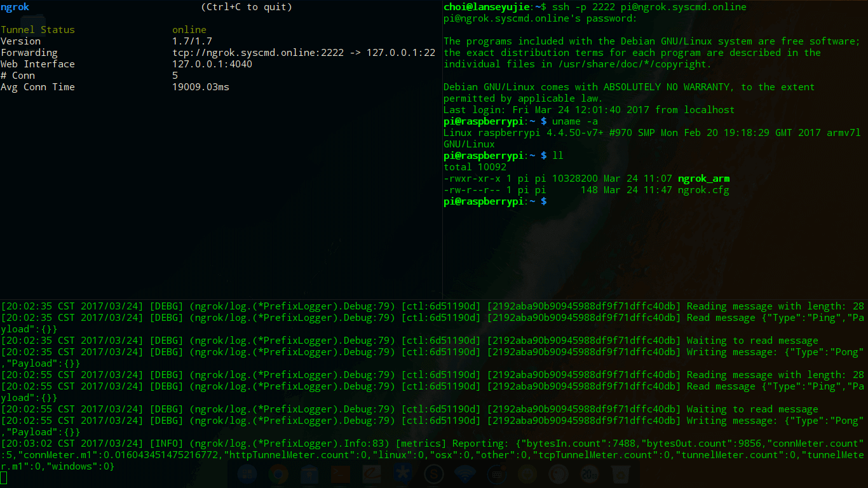This screenshot has height=488, width=868.
Task: Click the last empty pi@raspberrypi prompt
Action: (495, 201)
